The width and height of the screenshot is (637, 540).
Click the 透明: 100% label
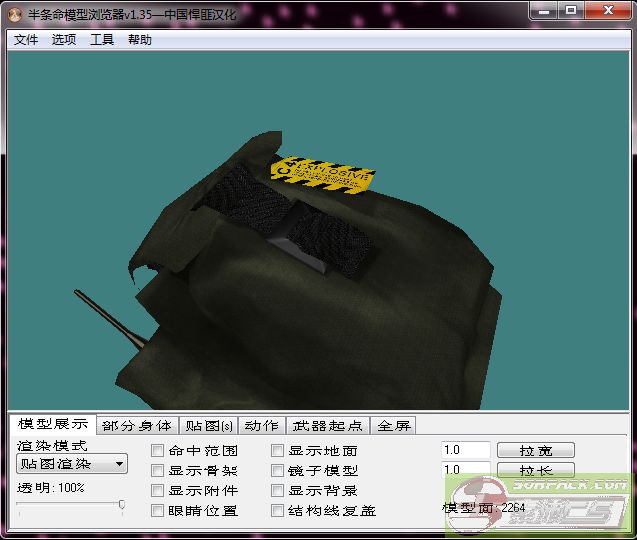(x=51, y=488)
